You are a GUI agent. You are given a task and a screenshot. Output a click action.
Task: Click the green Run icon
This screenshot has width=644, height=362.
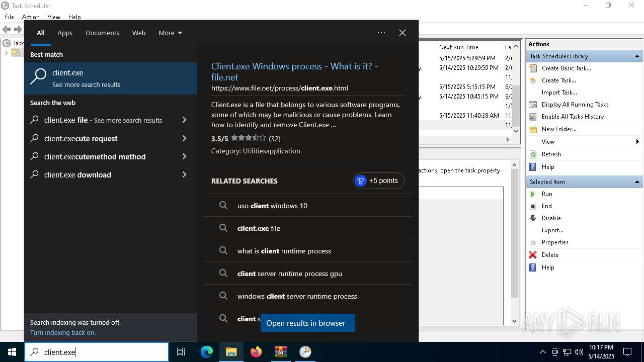pos(533,194)
